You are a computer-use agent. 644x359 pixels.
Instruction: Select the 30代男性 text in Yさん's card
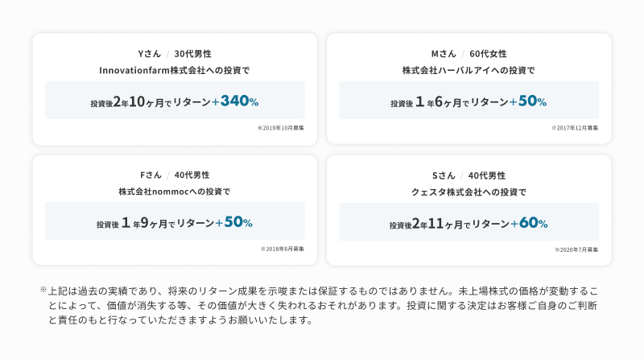tap(192, 54)
